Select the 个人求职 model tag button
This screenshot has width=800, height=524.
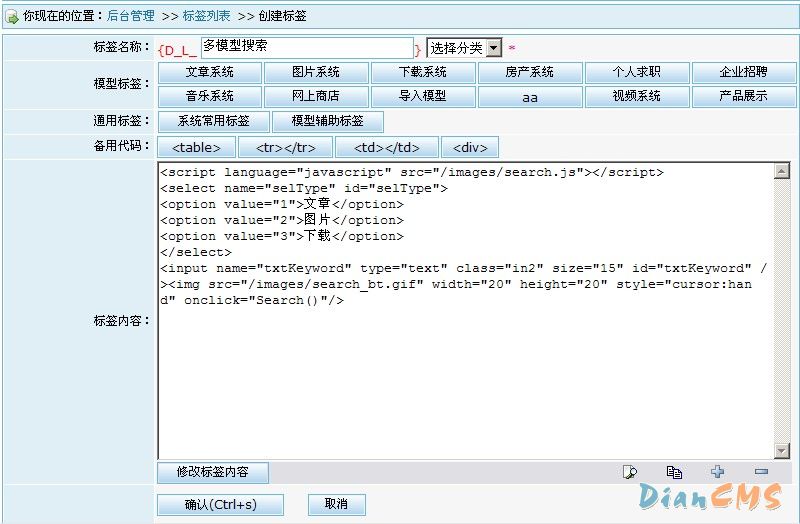click(x=637, y=72)
